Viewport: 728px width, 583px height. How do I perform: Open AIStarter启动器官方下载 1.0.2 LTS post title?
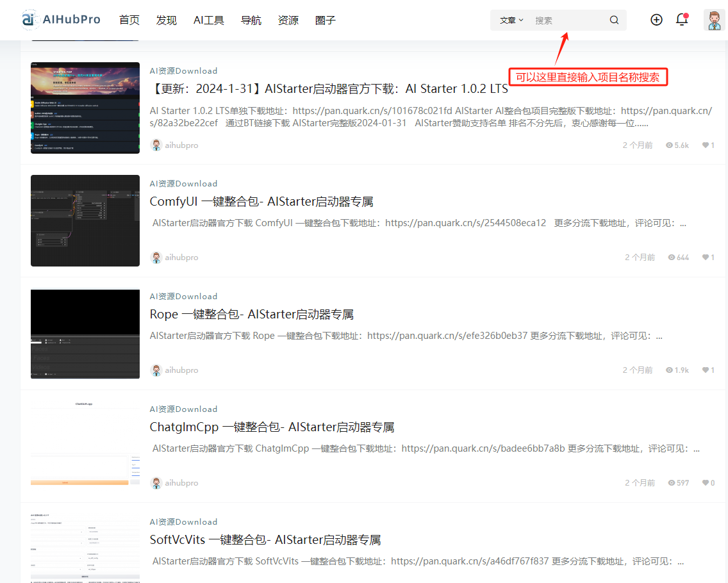(x=329, y=88)
